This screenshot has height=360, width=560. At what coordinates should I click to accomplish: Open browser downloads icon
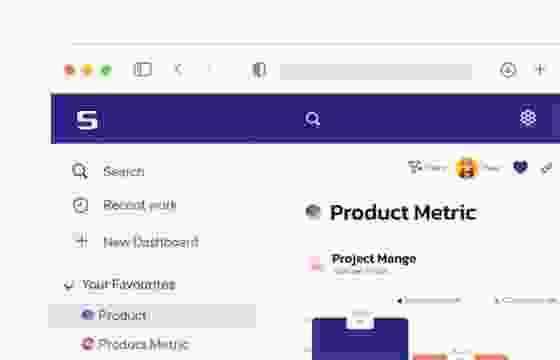508,70
